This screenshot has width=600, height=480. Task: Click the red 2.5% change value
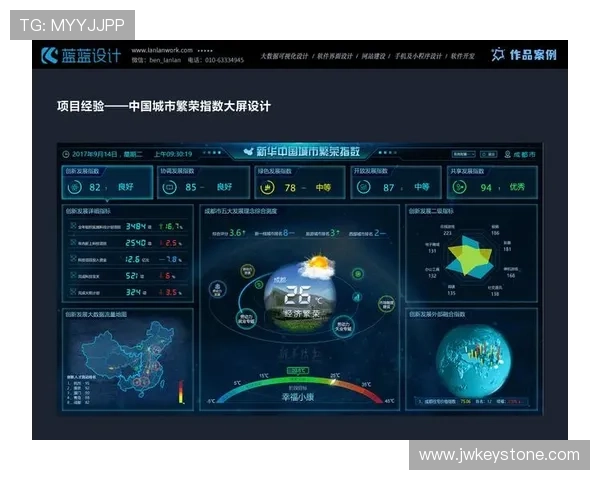(x=171, y=243)
